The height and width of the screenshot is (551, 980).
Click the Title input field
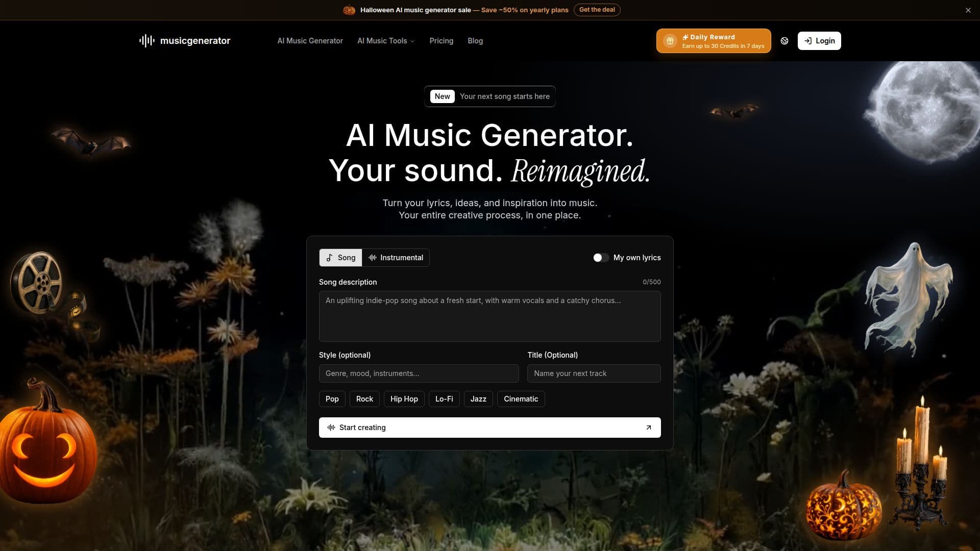[594, 373]
